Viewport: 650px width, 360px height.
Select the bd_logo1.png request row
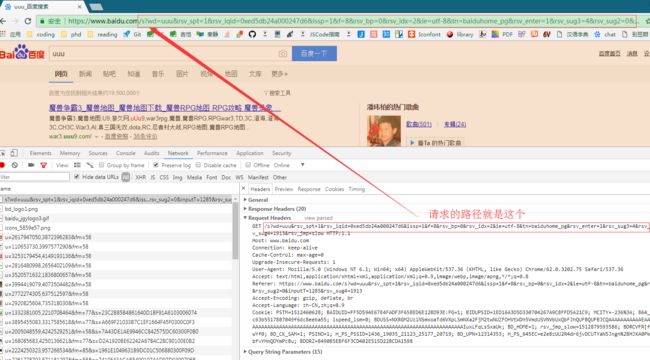coord(116,209)
